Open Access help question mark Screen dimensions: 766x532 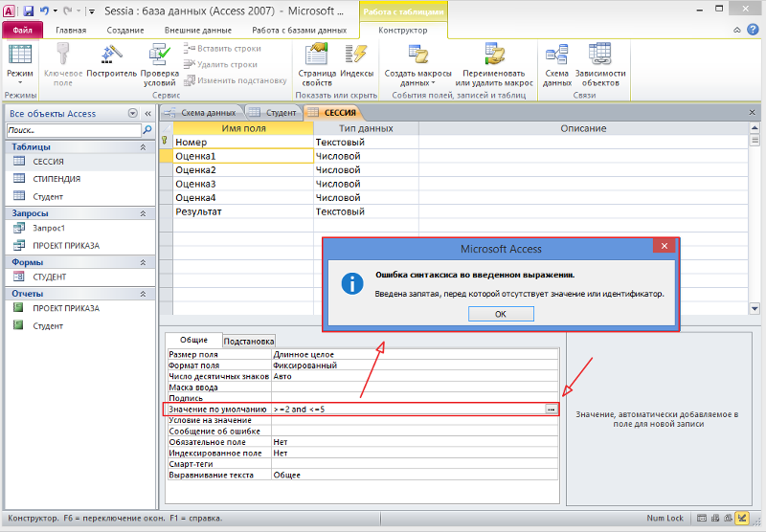point(753,30)
